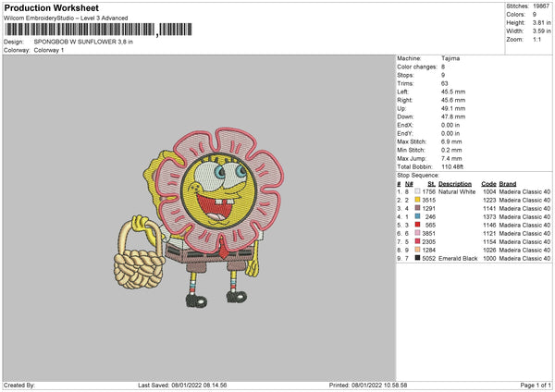555x392 pixels.
Task: Click the Max Stitch value 6.9 mm
Action: tap(451, 141)
